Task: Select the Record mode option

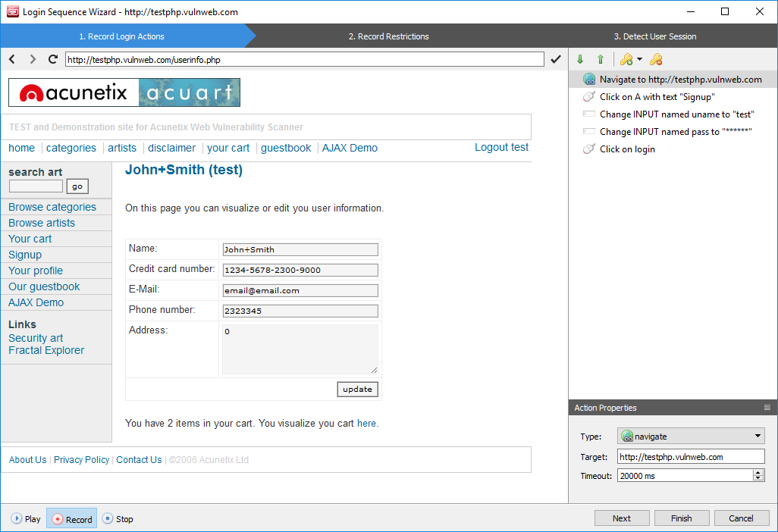Action: coord(71,518)
